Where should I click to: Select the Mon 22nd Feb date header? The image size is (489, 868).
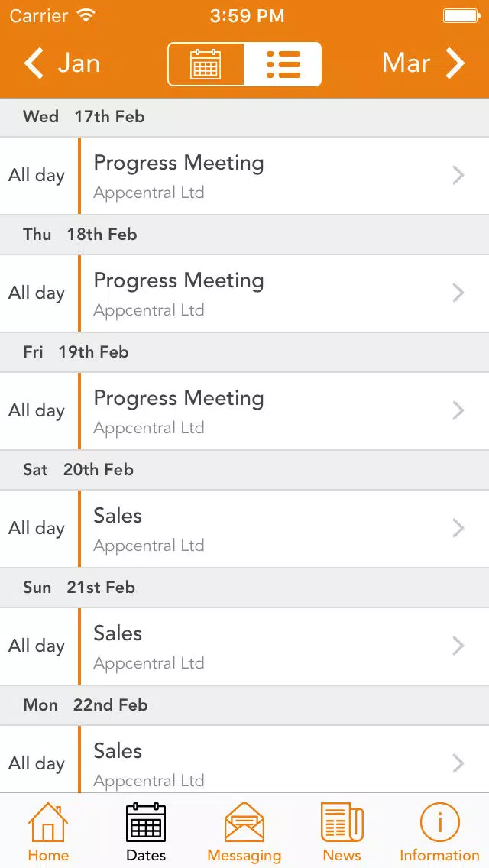tap(244, 704)
